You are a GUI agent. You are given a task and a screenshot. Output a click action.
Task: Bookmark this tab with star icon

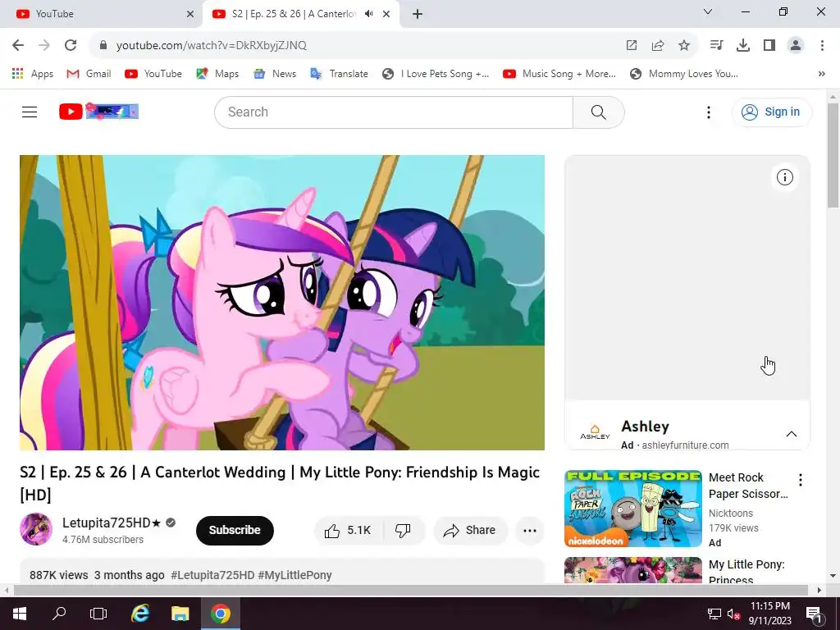point(684,45)
